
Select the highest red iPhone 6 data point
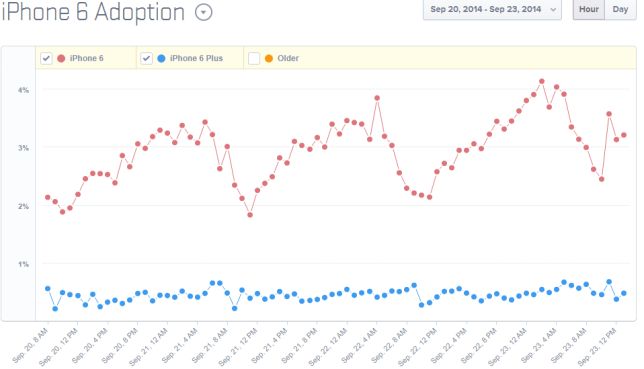[542, 81]
